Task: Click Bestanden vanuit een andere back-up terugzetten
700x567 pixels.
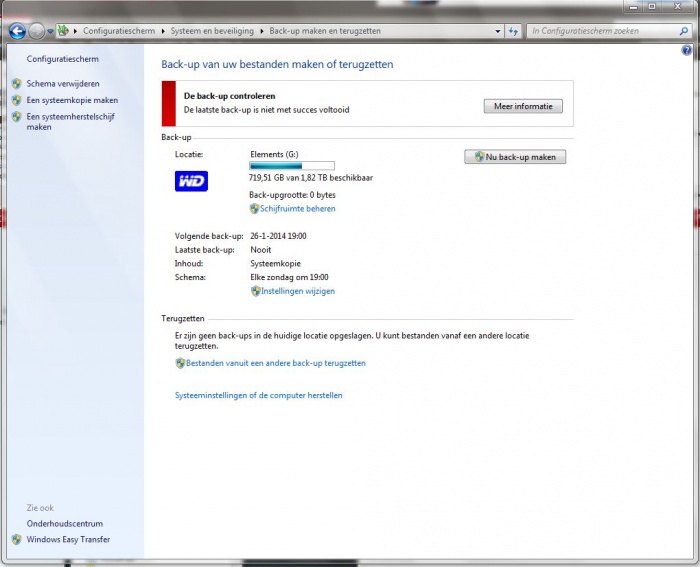Action: coord(276,363)
